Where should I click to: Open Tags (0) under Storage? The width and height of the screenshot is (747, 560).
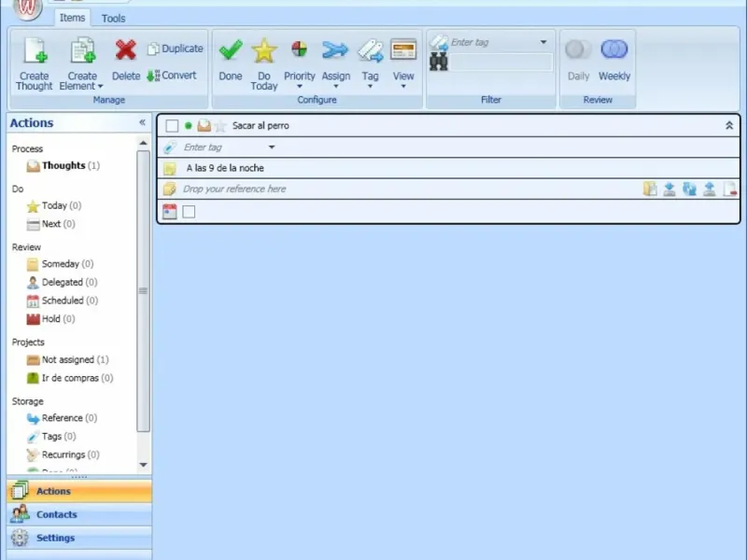click(51, 436)
